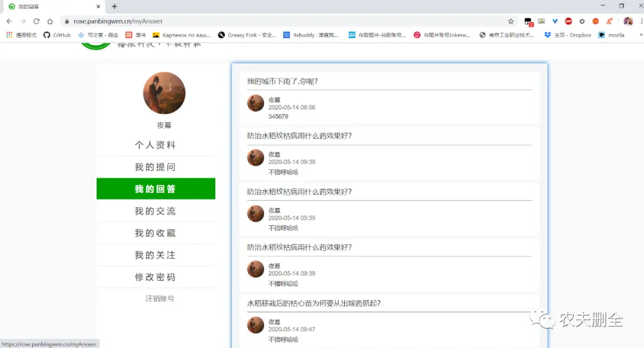Open the 简书 bookmark
The width and height of the screenshot is (644, 348).
[x=135, y=35]
